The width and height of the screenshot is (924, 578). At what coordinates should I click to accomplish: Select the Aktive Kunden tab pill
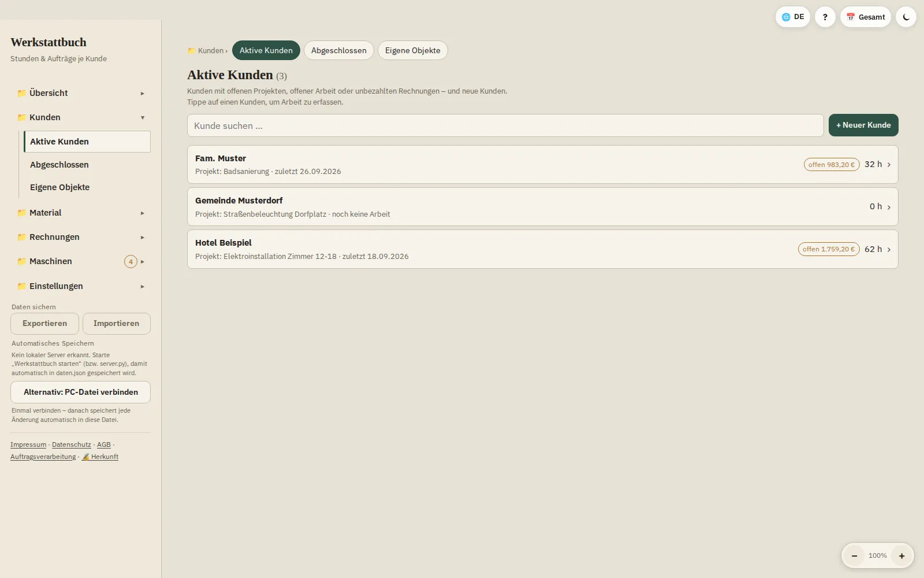[266, 50]
